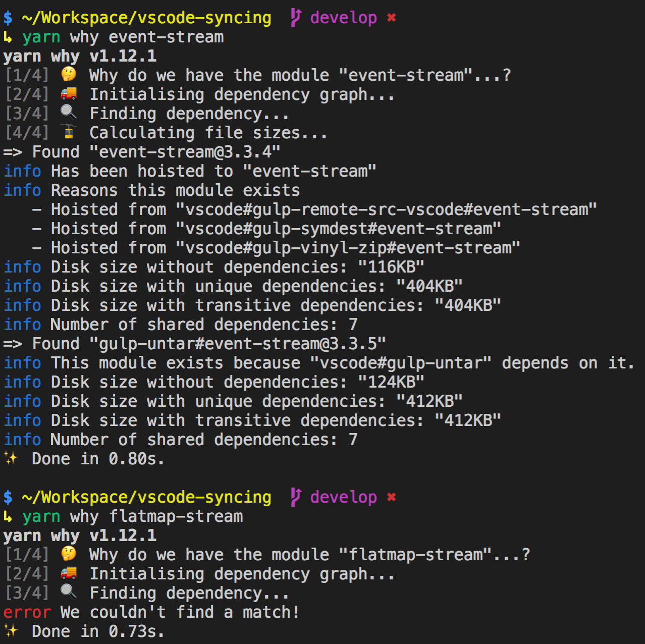Click the Hoisted from gulp-vinyl-zip line
The width and height of the screenshot is (645, 644).
(x=276, y=247)
